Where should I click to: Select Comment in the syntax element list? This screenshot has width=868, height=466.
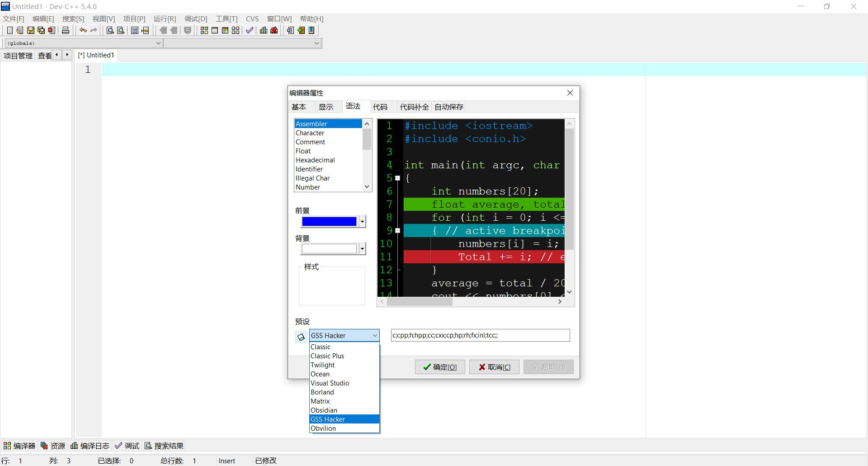click(310, 142)
